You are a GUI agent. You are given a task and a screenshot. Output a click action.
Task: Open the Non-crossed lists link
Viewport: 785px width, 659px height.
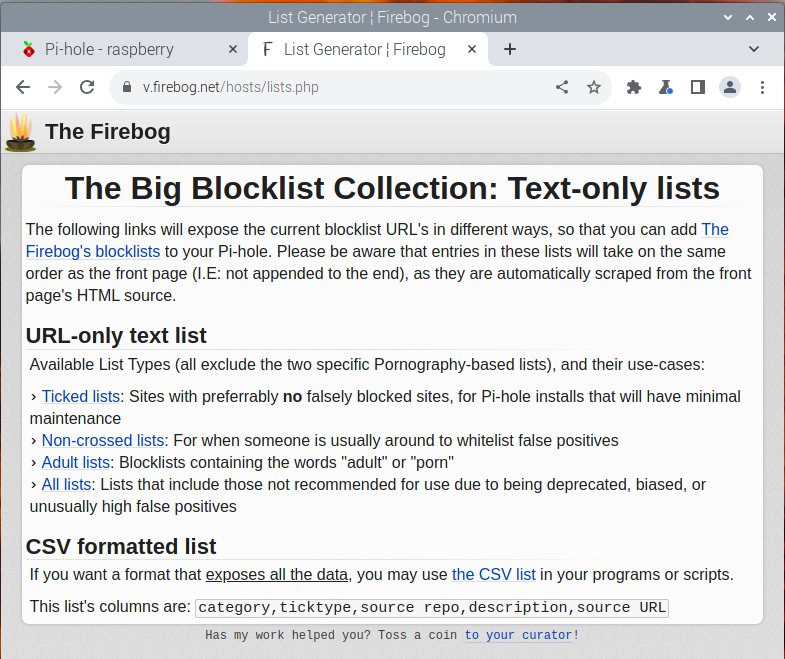coord(103,440)
